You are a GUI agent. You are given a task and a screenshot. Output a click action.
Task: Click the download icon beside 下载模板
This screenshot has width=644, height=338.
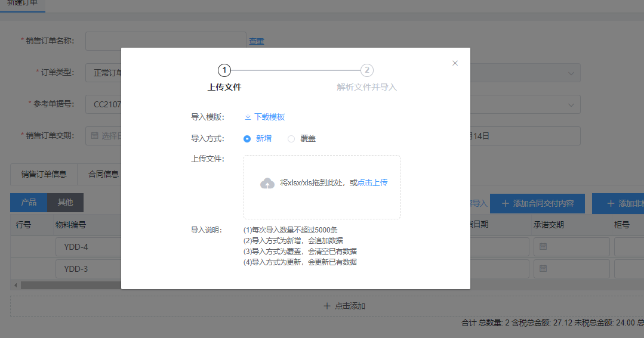pyautogui.click(x=248, y=117)
